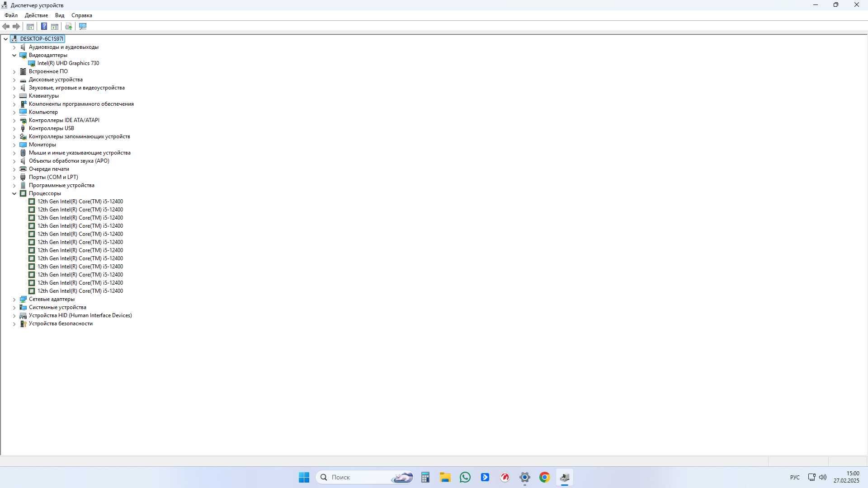This screenshot has width=868, height=488.
Task: Expand Аудиовходы и аудиовыходы category
Action: point(14,47)
